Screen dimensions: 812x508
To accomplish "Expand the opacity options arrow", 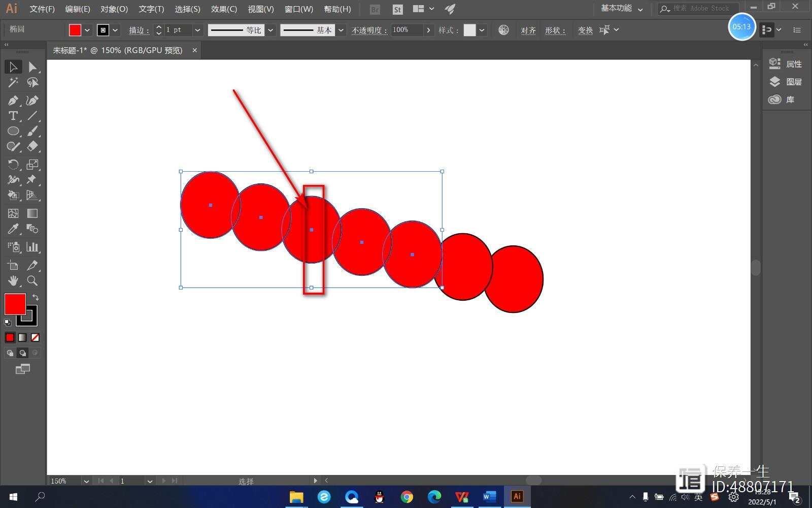I will (x=429, y=30).
